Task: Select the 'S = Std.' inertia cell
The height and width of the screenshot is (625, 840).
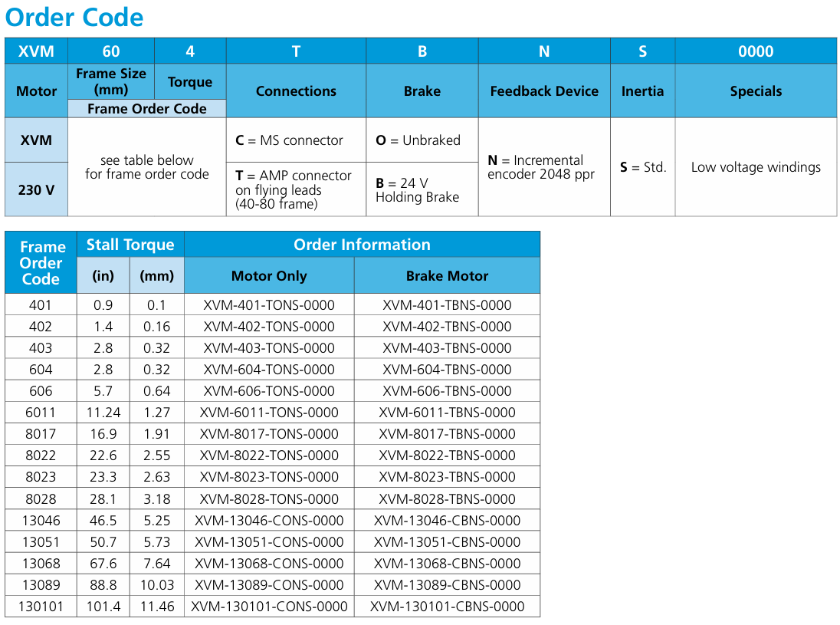Action: point(642,167)
